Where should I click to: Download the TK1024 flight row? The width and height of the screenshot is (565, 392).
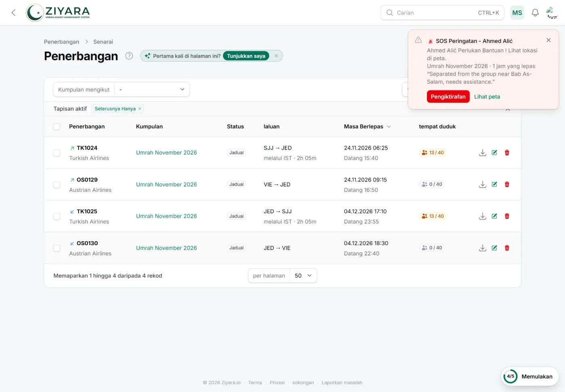click(482, 152)
